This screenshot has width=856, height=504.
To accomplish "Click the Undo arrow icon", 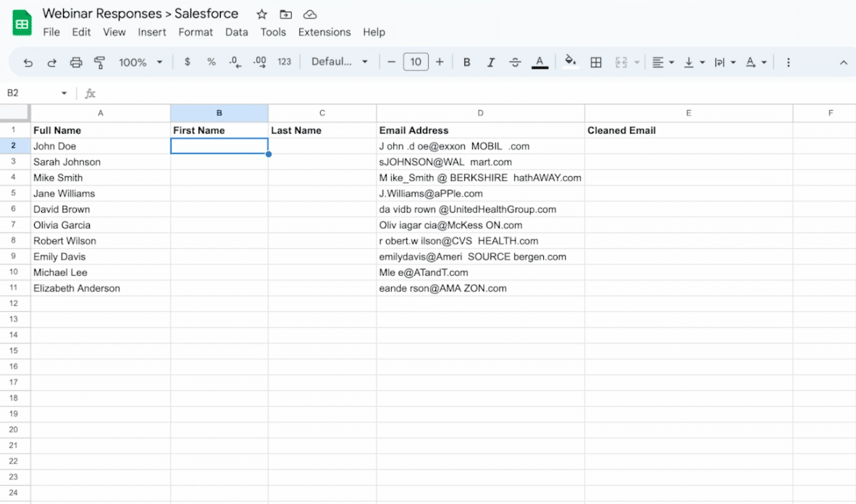I will (28, 62).
